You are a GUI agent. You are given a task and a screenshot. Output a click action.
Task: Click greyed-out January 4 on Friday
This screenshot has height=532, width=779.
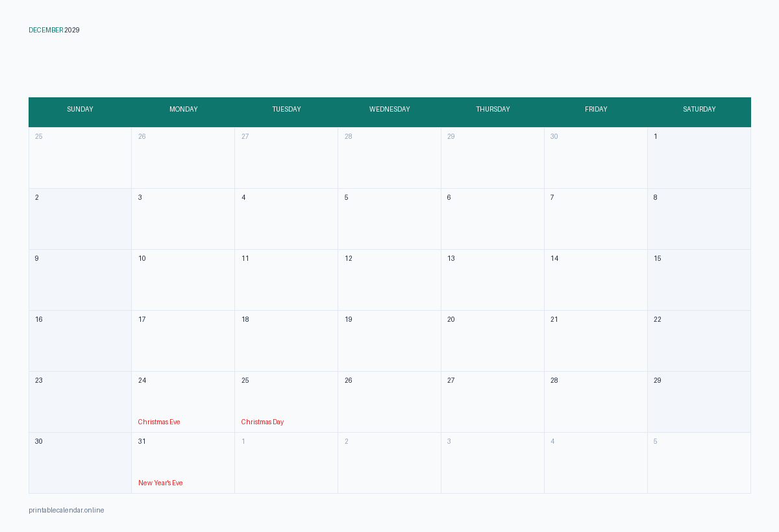(x=596, y=463)
